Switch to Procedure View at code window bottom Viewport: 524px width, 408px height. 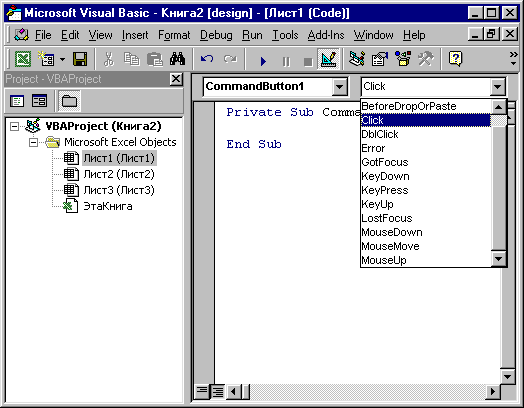point(202,391)
